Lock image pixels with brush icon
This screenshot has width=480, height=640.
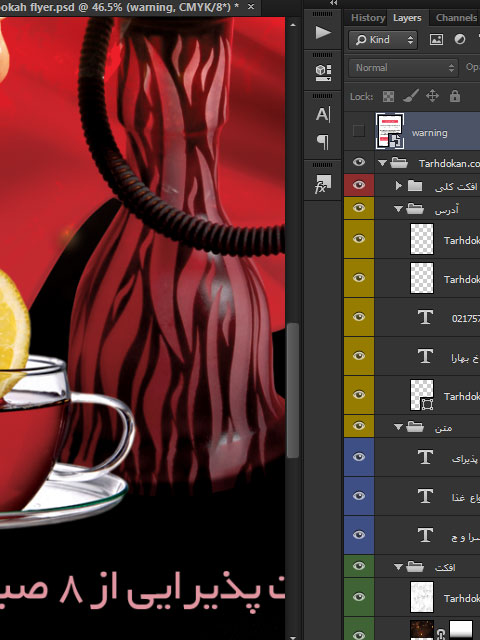point(411,96)
